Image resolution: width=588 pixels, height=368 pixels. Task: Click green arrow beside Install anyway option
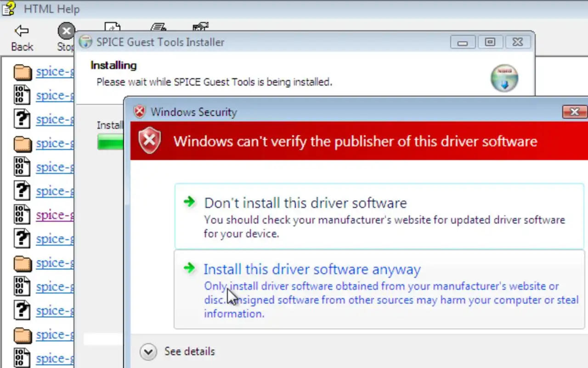(x=189, y=268)
